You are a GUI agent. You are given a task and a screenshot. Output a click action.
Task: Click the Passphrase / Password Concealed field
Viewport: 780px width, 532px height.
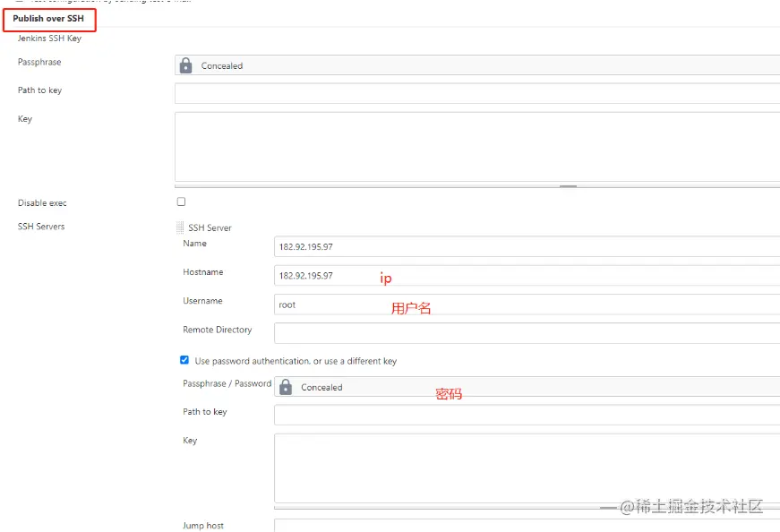click(527, 387)
